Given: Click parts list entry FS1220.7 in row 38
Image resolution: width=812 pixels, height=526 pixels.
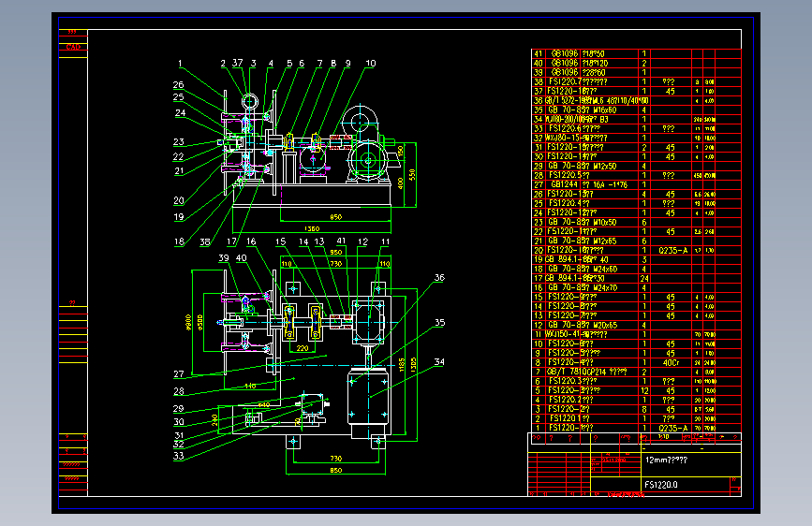Looking at the screenshot, I should point(578,81).
